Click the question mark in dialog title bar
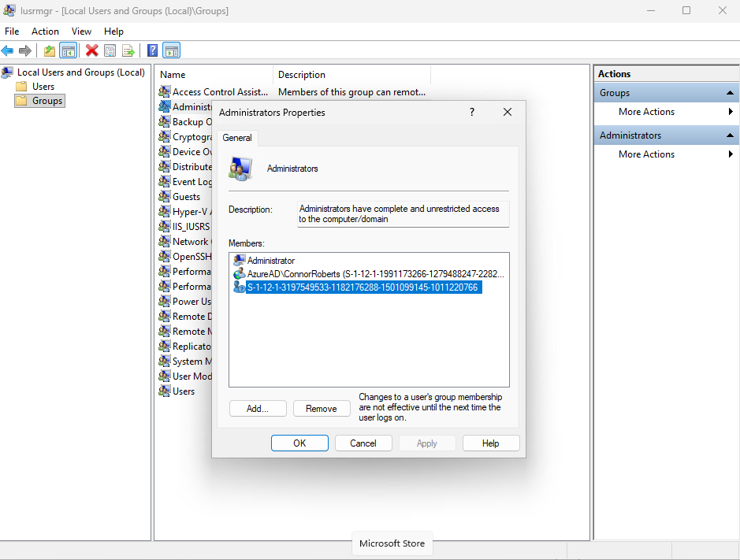Screen dimensions: 740x560 click(472, 113)
